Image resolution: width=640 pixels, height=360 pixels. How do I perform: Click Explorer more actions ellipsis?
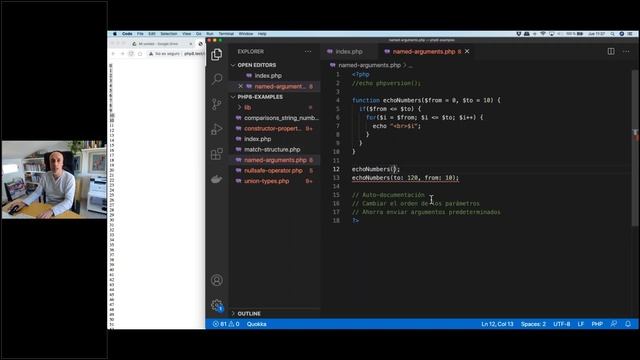308,51
